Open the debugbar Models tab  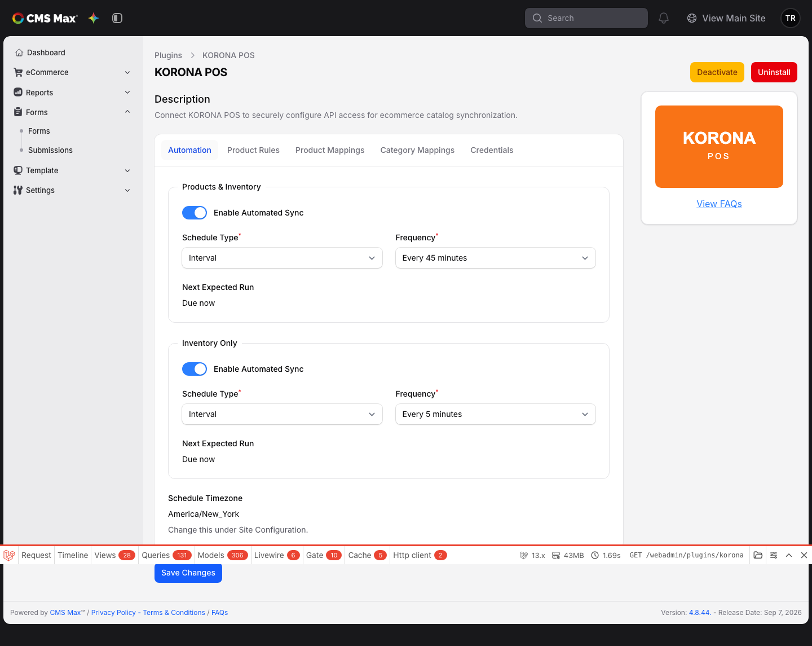pos(223,555)
